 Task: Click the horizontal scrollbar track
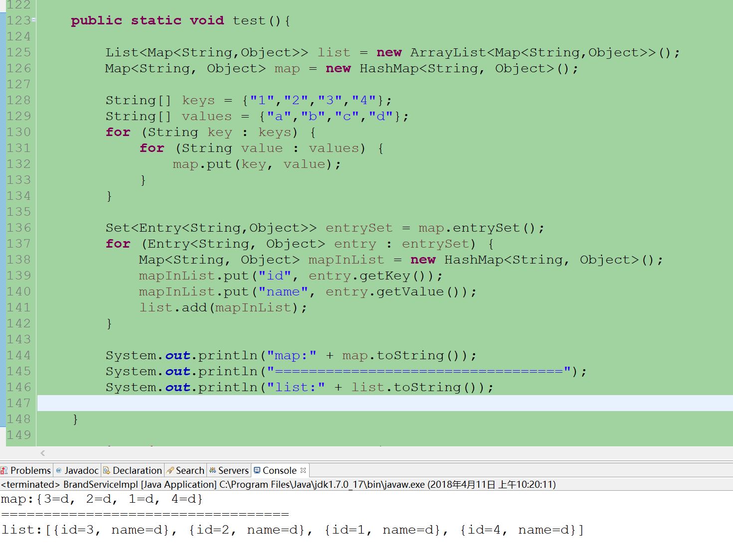(349, 453)
